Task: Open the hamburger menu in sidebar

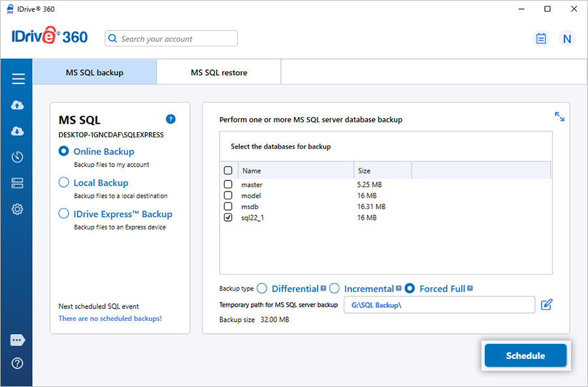Action: coord(18,79)
